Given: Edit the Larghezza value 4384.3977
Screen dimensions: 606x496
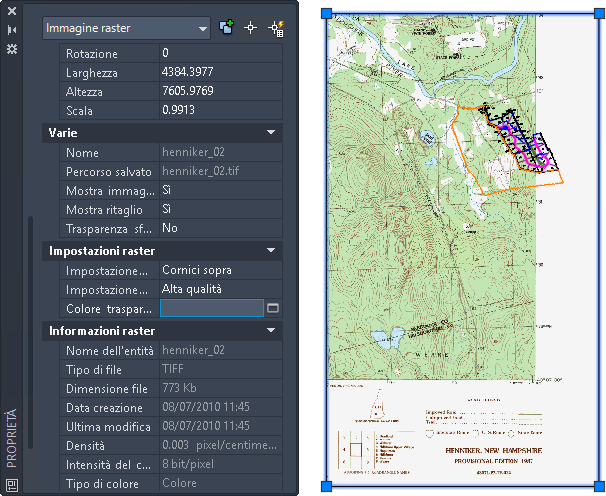Looking at the screenshot, I should pyautogui.click(x=221, y=72).
